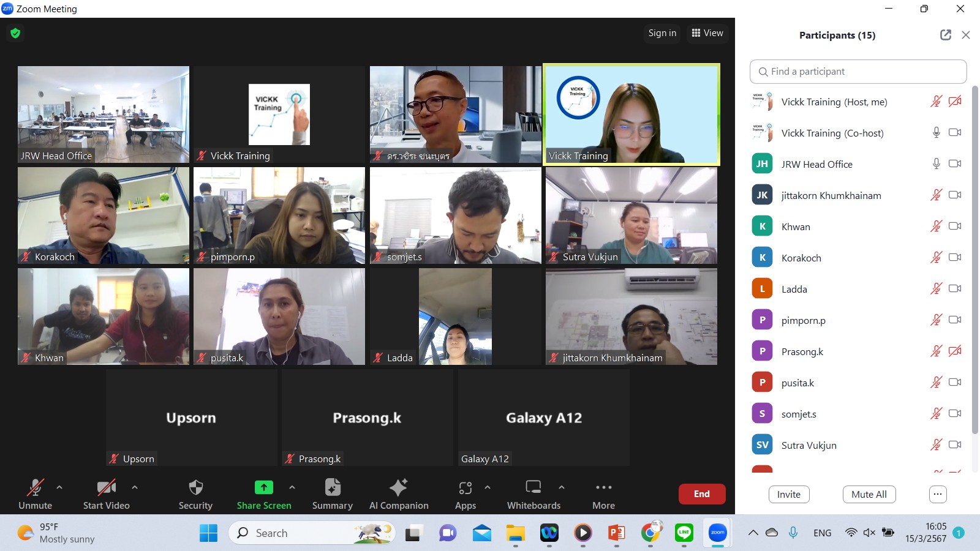The image size is (980, 551).
Task: Click video icon for pusita.k in list
Action: pyautogui.click(x=955, y=383)
